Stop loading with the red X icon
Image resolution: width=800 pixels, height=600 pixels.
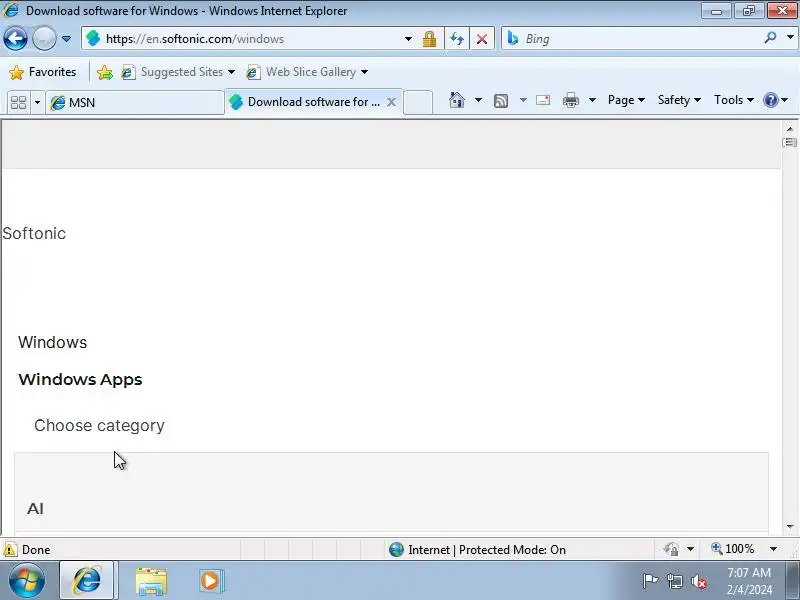(482, 39)
